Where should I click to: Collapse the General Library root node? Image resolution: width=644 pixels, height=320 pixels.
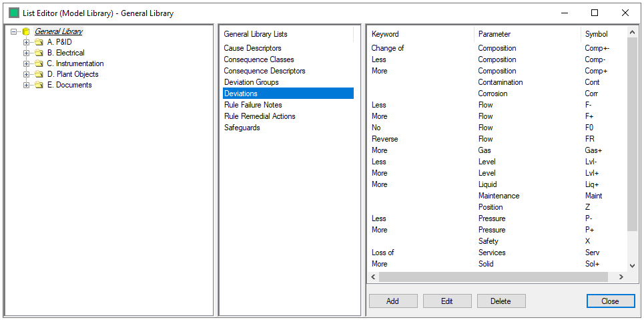[14, 31]
